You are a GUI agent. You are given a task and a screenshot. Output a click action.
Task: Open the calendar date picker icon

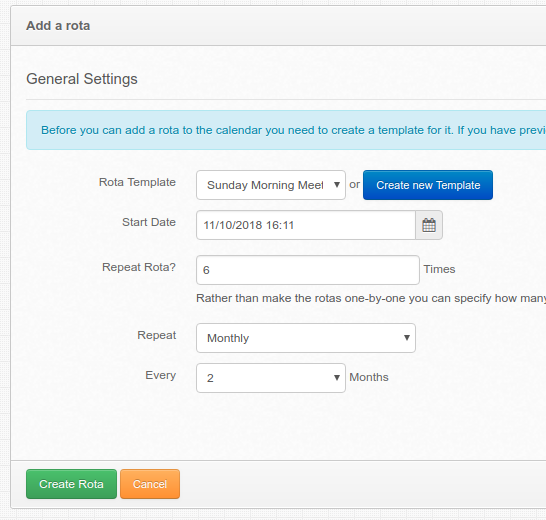point(429,225)
